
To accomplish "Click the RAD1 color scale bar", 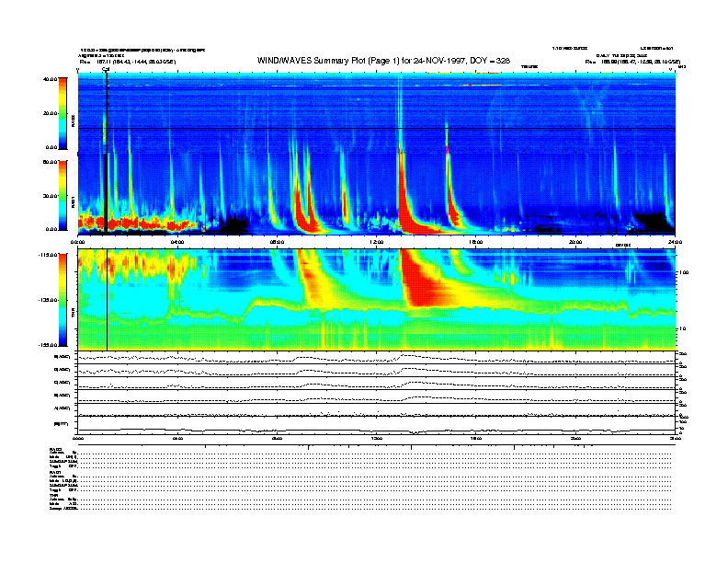I will pos(63,195).
